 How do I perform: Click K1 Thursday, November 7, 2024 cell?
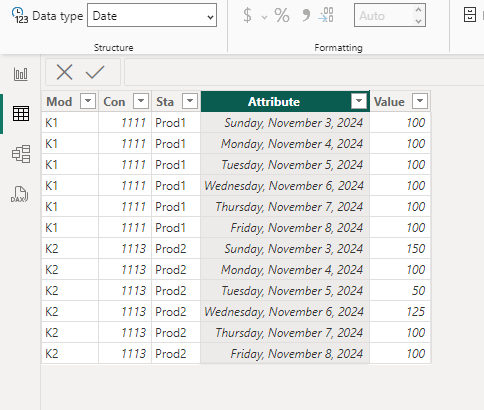[x=285, y=207]
